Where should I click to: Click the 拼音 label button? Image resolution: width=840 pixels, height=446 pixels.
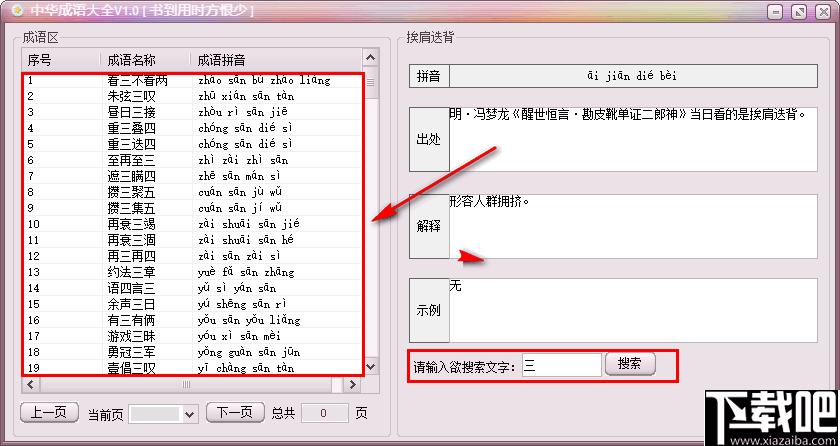pos(429,76)
